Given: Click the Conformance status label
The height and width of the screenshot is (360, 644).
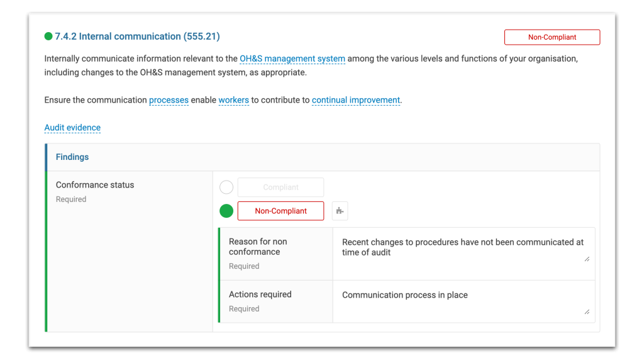Looking at the screenshot, I should point(95,185).
